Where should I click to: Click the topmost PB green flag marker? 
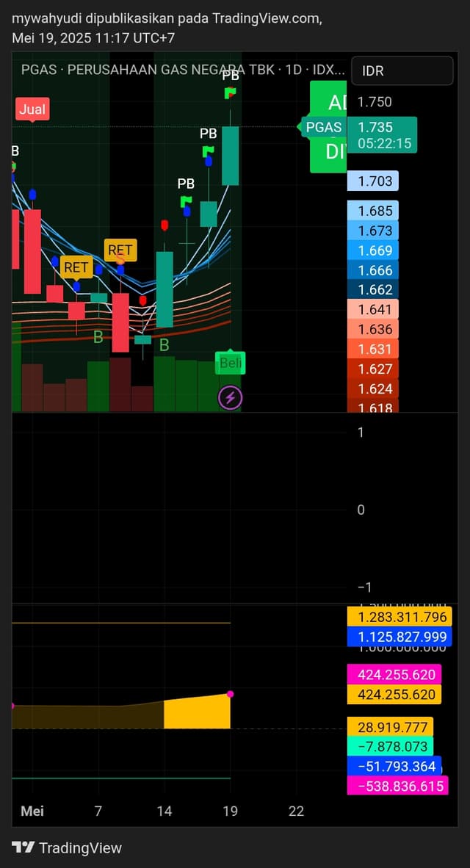231,93
